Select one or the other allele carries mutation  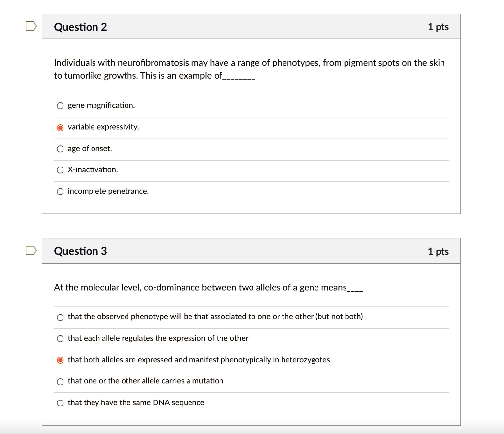[x=60, y=381]
